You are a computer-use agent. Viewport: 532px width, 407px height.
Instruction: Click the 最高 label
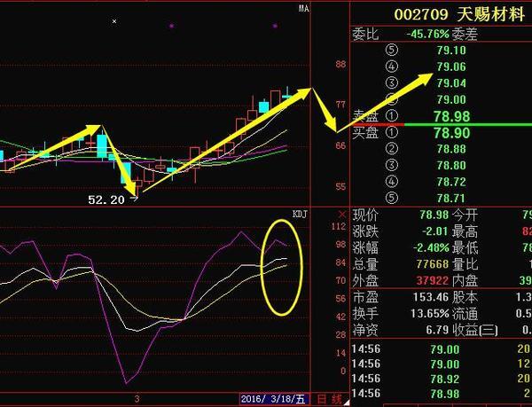click(x=465, y=231)
